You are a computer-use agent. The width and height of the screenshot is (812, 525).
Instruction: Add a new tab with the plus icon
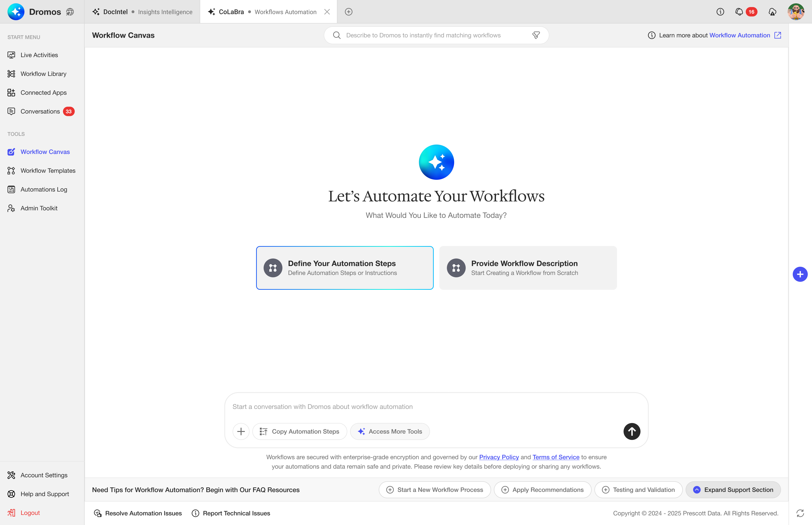pyautogui.click(x=348, y=12)
